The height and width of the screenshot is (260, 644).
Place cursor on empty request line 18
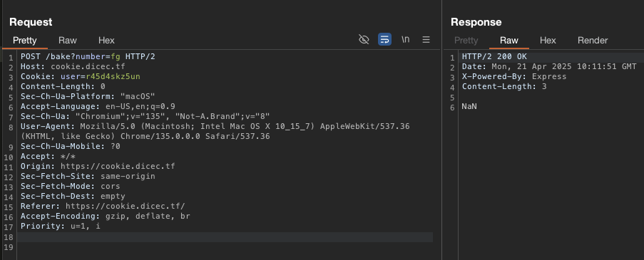point(225,237)
